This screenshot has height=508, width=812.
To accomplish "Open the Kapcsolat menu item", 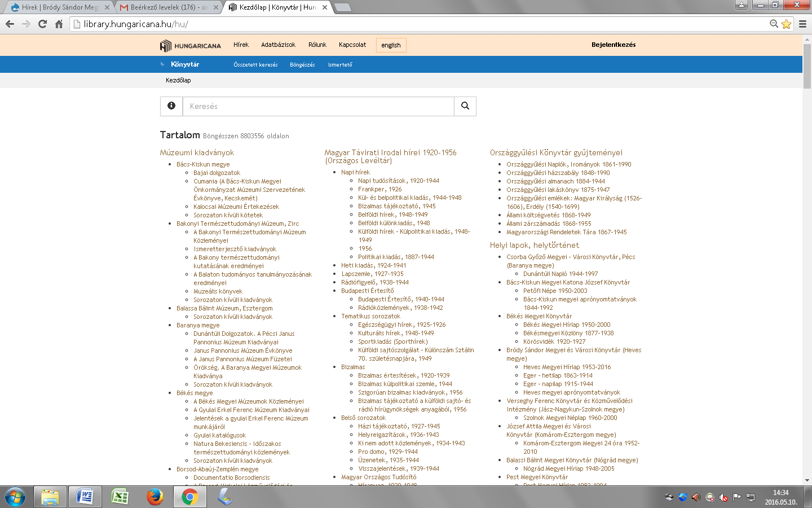I will click(352, 45).
